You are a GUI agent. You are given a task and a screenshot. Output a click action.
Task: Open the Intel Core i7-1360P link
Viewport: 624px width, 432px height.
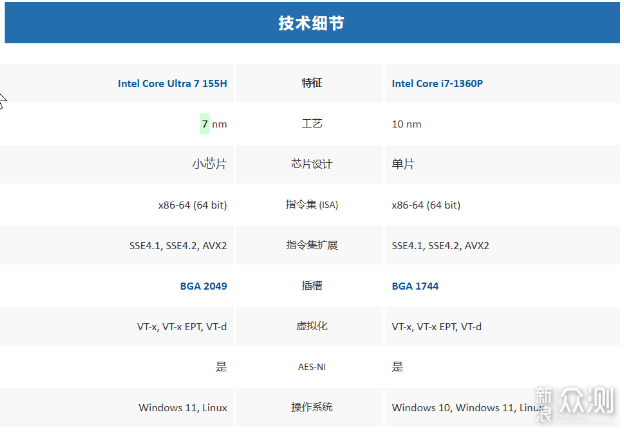click(x=437, y=84)
